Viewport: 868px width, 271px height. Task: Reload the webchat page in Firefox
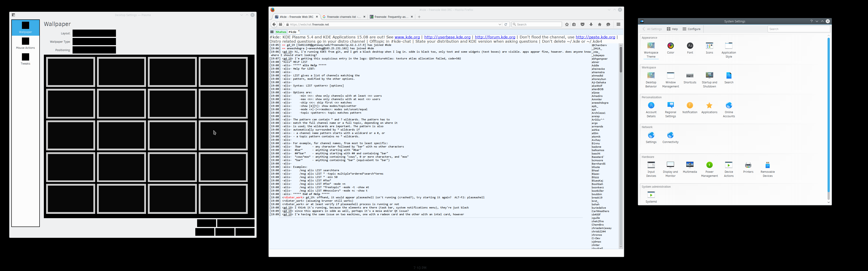[x=505, y=24]
